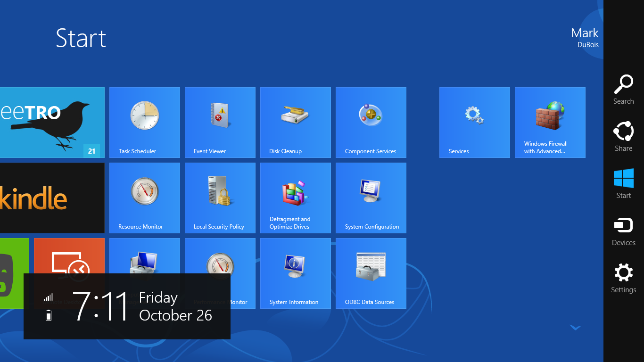Click the down chevron below the tiles

(x=575, y=327)
